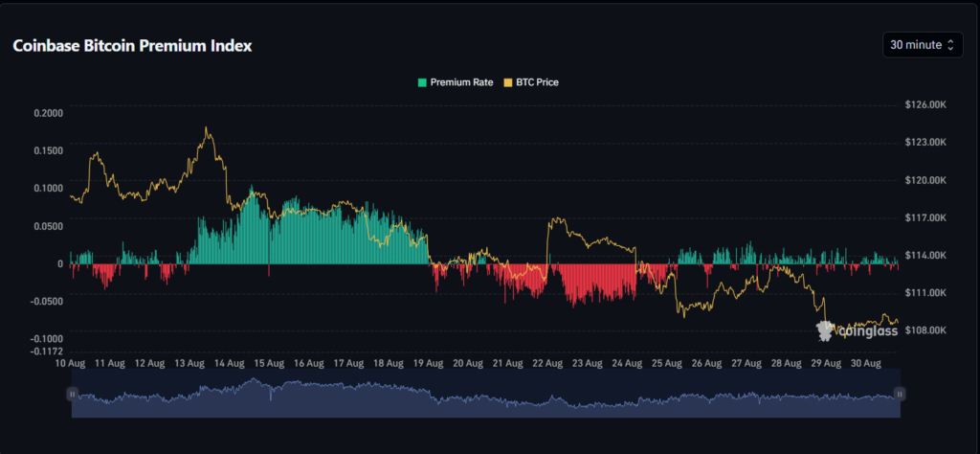The width and height of the screenshot is (980, 454).
Task: Click the 0.2000 left axis label
Action: [x=49, y=113]
